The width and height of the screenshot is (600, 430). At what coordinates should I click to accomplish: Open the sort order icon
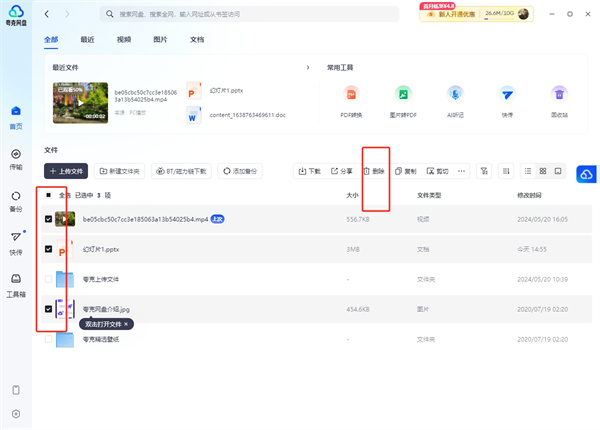click(x=506, y=171)
